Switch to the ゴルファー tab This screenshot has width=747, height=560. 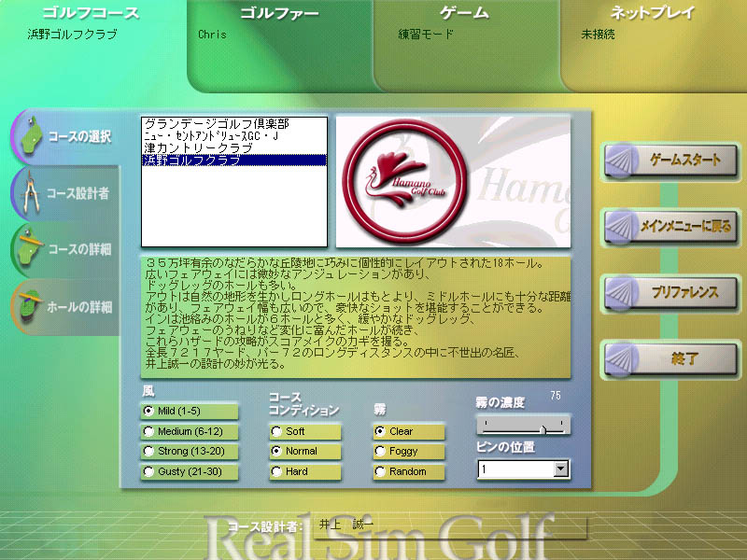point(279,14)
